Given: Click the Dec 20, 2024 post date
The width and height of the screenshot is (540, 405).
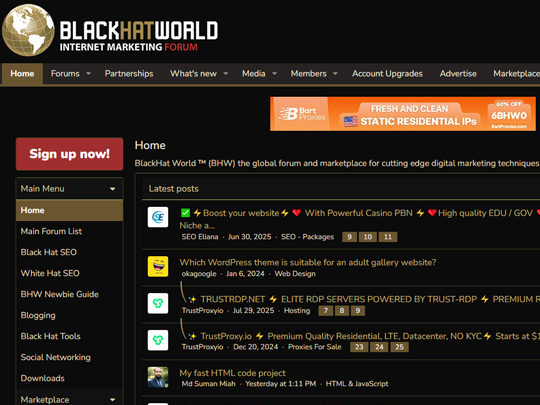Looking at the screenshot, I should (256, 347).
